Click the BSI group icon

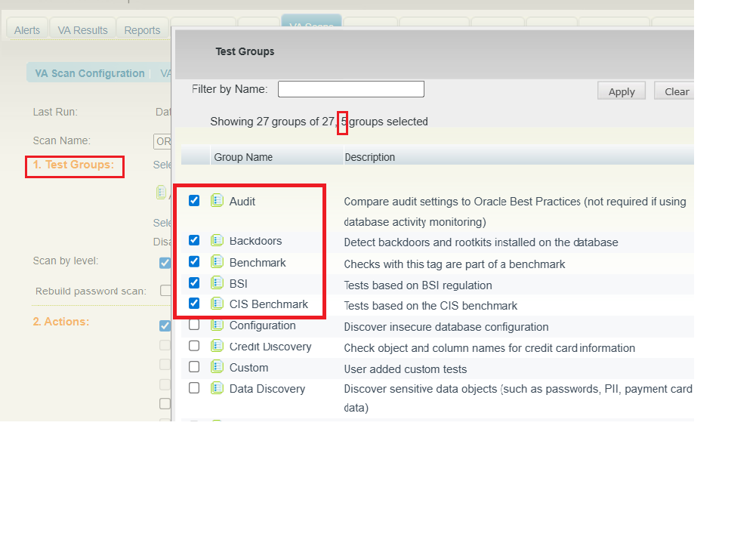tap(217, 283)
